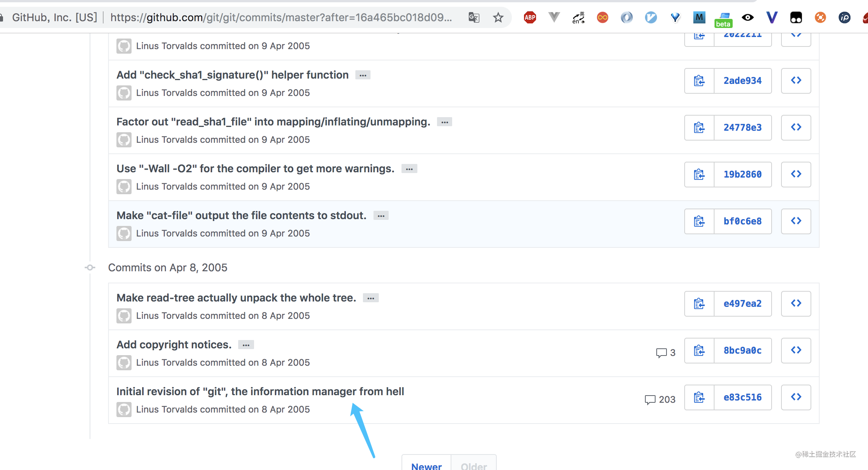View 203 comments on initial revision commit
This screenshot has width=868, height=470.
[x=660, y=399]
